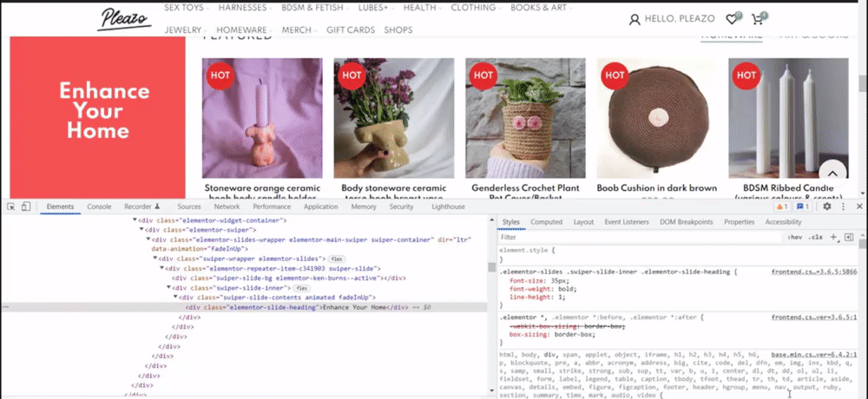Screen dimensions: 868x399
Task: Switch to the Network tab
Action: 227,206
